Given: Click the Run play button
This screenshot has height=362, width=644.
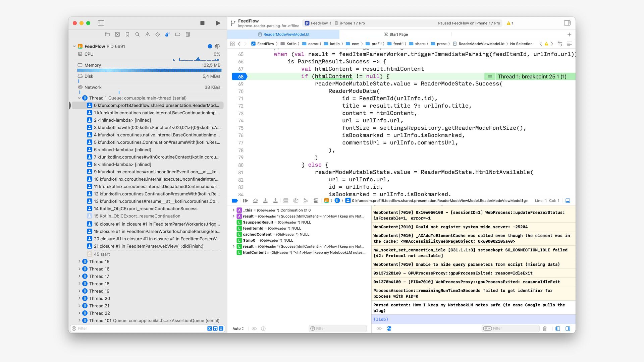Looking at the screenshot, I should click(x=218, y=23).
